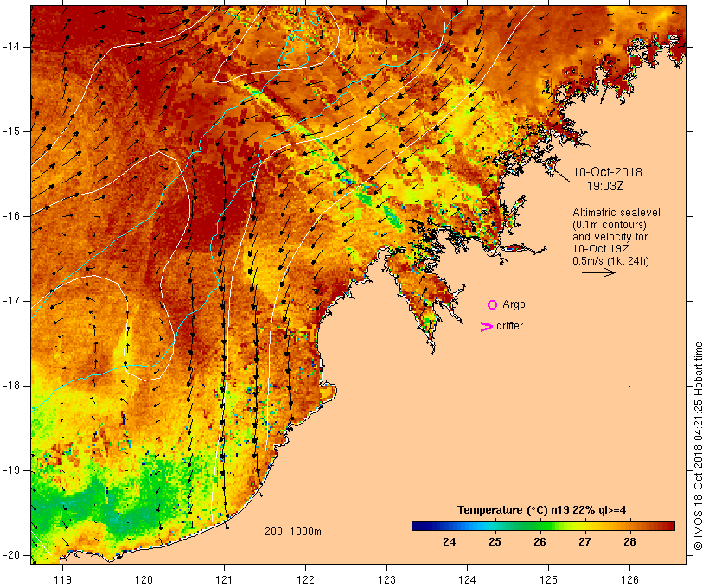
Task: Click the '122' longitude axis label
Action: 306,580
